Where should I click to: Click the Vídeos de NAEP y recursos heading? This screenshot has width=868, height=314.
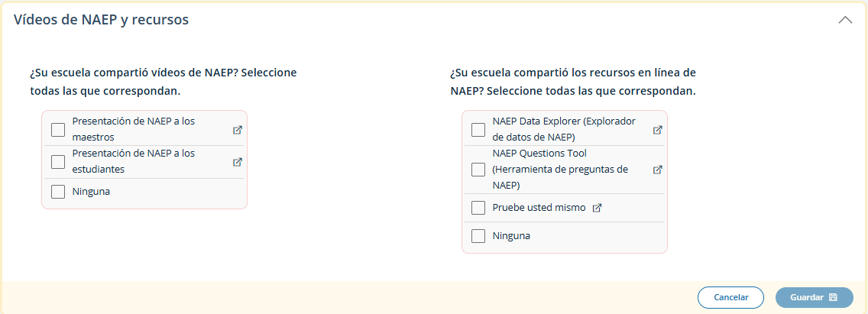pyautogui.click(x=101, y=20)
